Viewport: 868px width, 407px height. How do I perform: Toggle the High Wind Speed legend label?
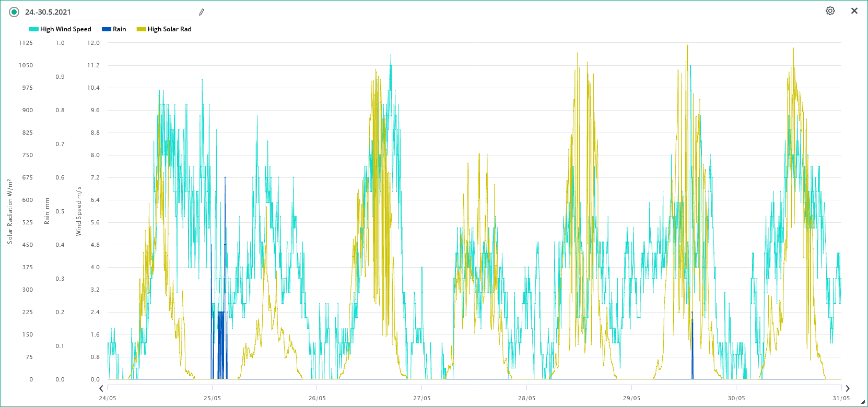click(x=65, y=29)
